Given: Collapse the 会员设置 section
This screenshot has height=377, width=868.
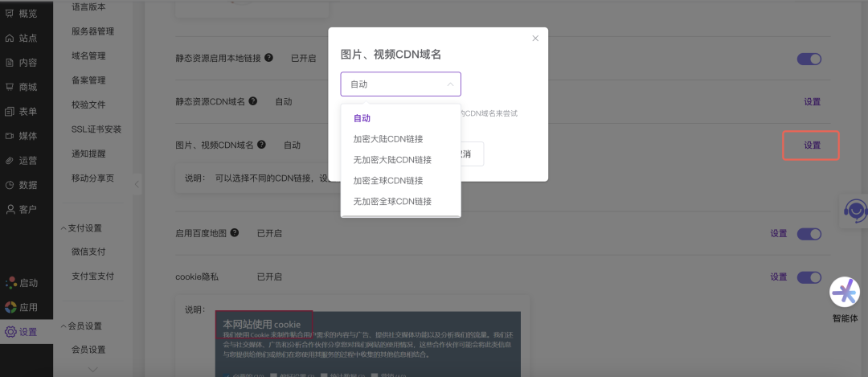Looking at the screenshot, I should pyautogui.click(x=64, y=326).
